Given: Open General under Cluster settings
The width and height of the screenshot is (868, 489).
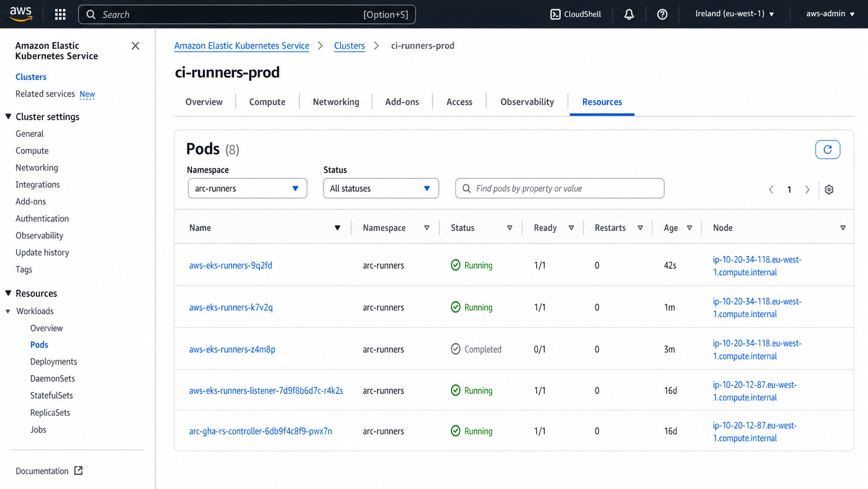Looking at the screenshot, I should 30,134.
